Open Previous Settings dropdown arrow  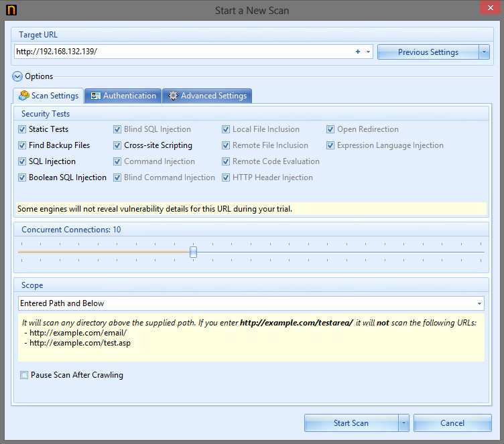[x=484, y=52]
